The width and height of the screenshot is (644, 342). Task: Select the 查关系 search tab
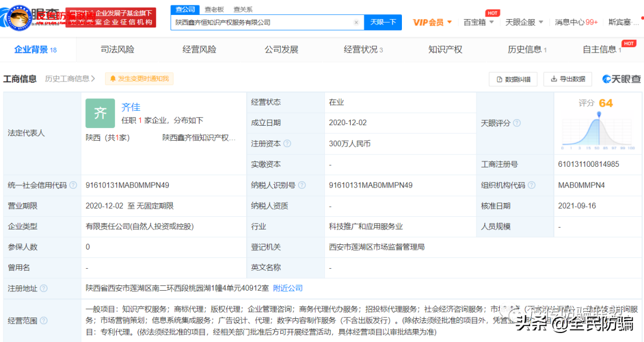(x=243, y=10)
